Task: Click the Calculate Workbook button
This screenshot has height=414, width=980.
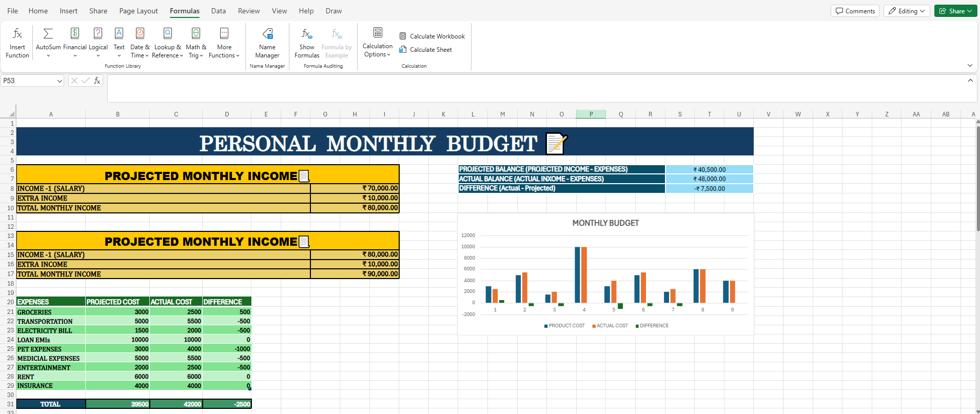Action: (432, 36)
